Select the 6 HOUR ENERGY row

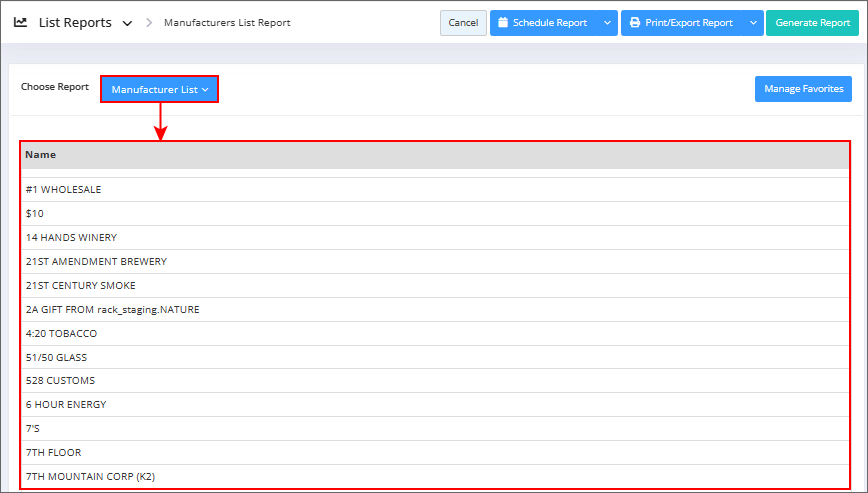point(435,404)
